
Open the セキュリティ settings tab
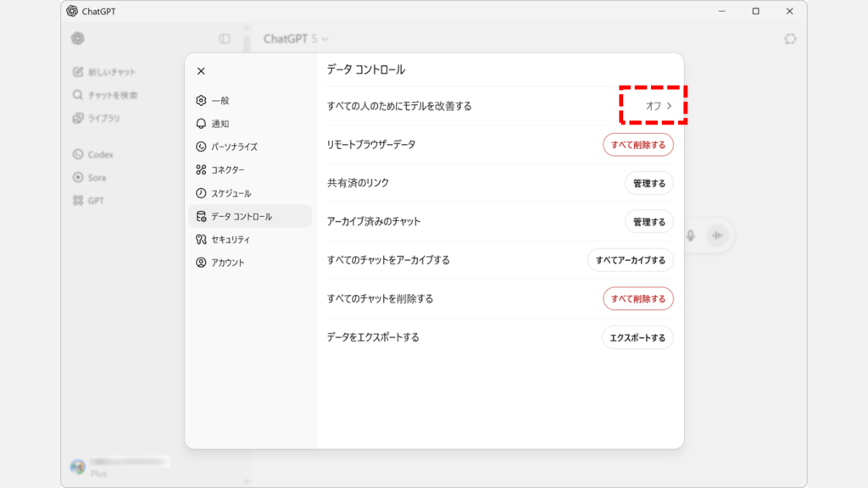pyautogui.click(x=250, y=240)
